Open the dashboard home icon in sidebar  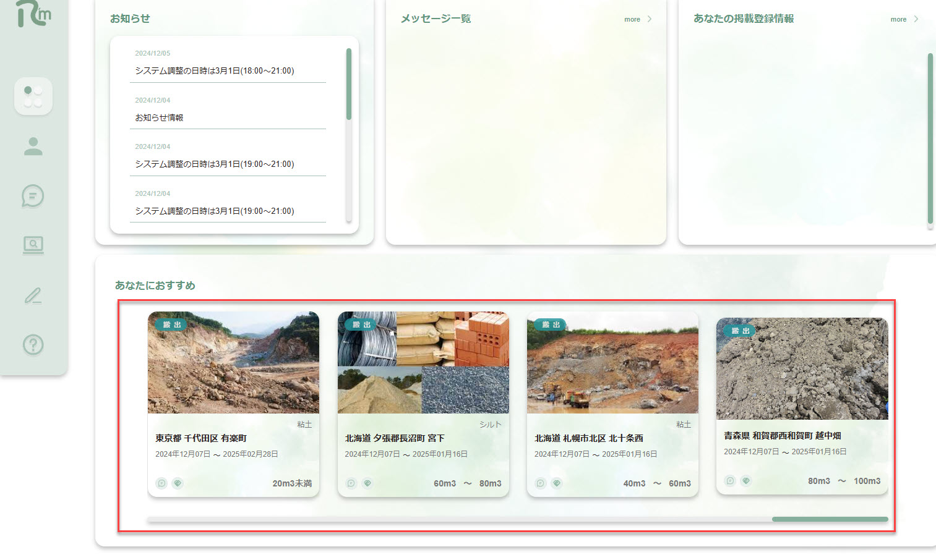tap(33, 96)
